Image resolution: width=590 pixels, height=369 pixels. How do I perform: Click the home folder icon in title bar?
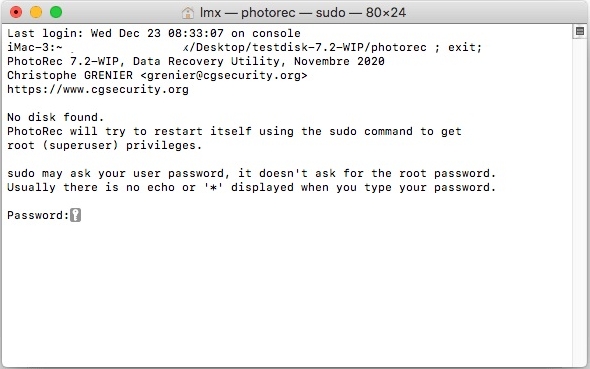click(x=187, y=13)
